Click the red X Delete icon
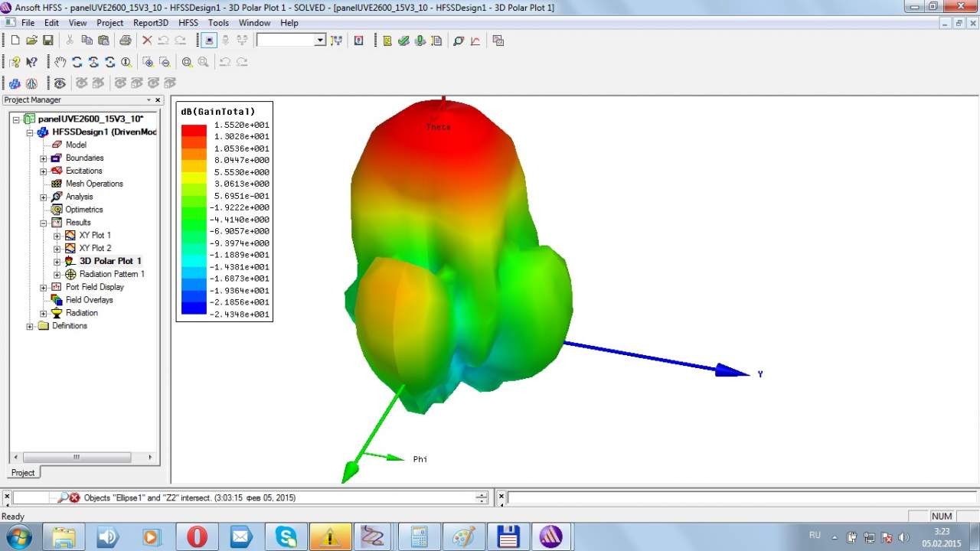This screenshot has height=551, width=980. pyautogui.click(x=147, y=40)
